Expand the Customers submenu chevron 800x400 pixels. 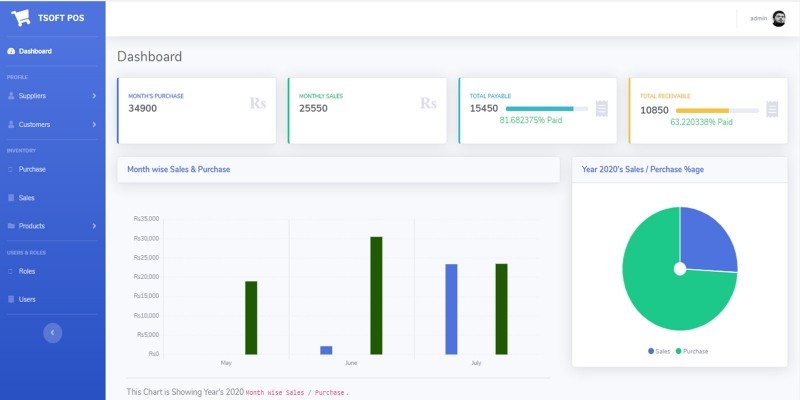pos(94,125)
